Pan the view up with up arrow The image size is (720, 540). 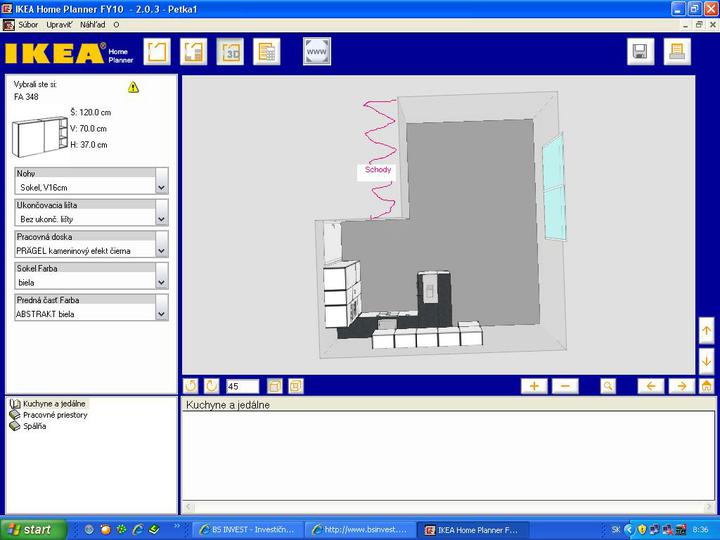tap(707, 330)
